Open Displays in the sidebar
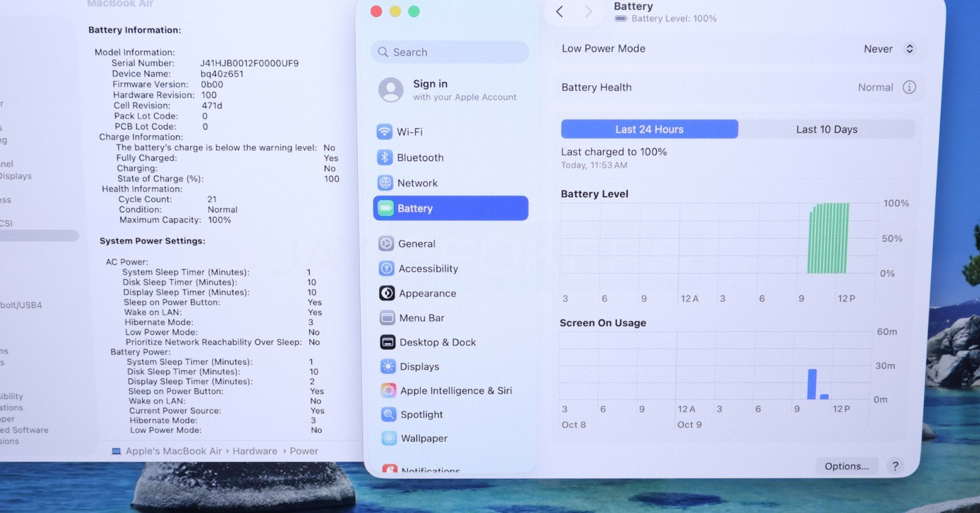Screen dimensions: 980x513 point(419,367)
